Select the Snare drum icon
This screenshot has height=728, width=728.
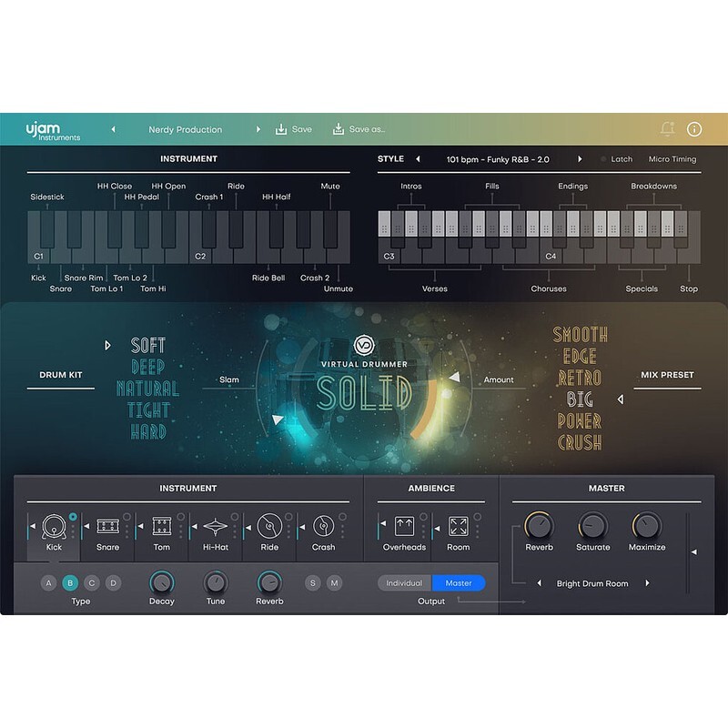point(107,526)
